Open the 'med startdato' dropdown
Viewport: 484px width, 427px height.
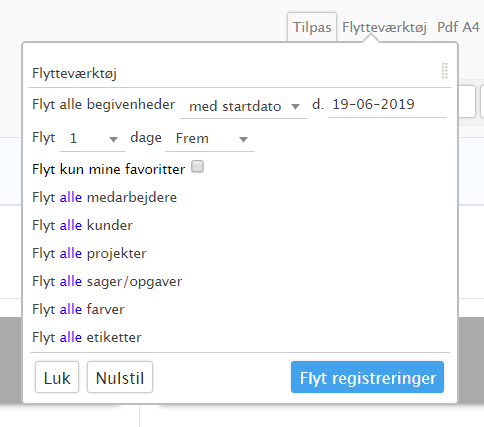tap(243, 106)
